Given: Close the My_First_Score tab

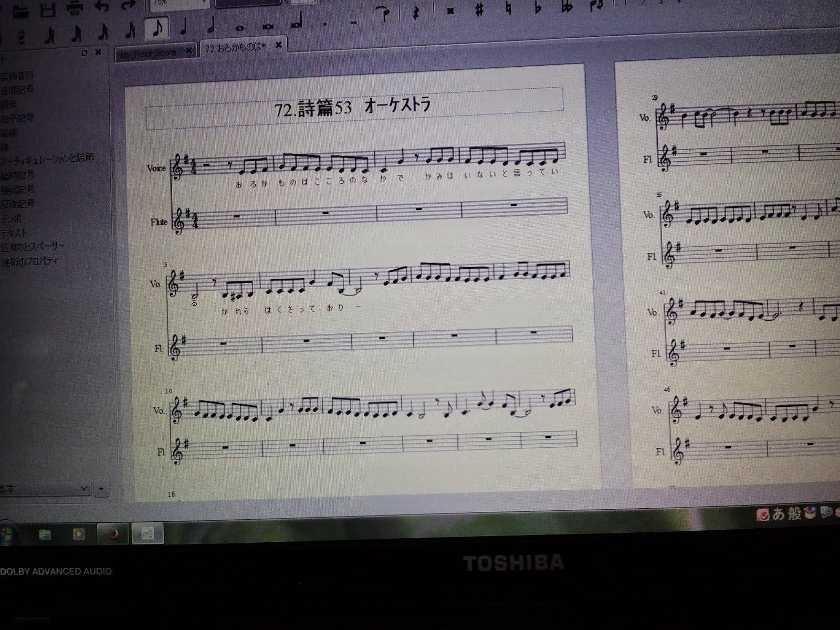Looking at the screenshot, I should (188, 51).
